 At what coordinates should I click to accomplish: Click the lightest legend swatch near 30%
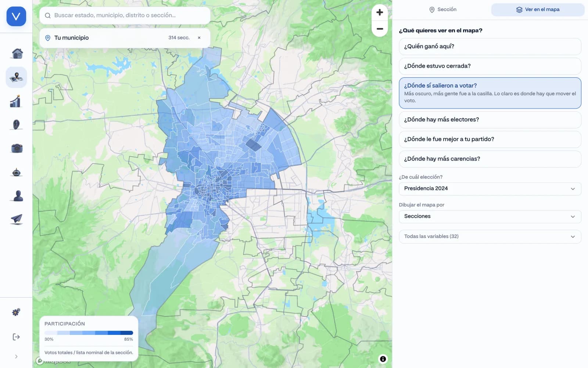click(51, 333)
